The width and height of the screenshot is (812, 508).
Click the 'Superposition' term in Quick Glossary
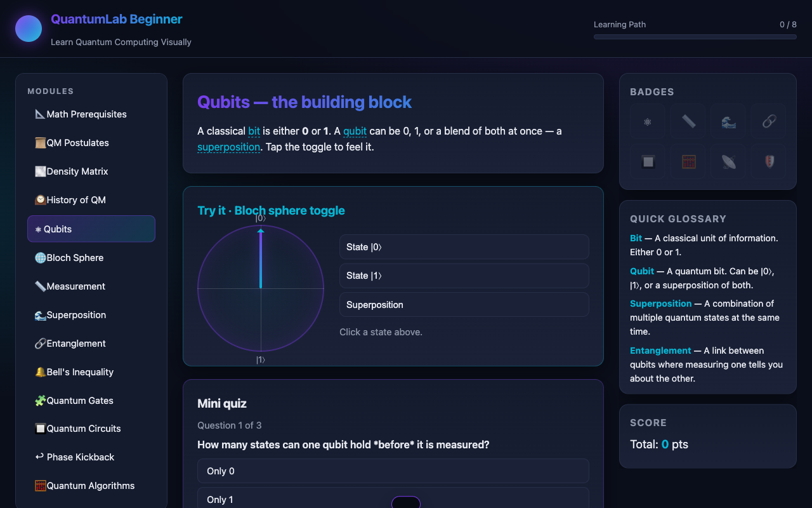660,304
